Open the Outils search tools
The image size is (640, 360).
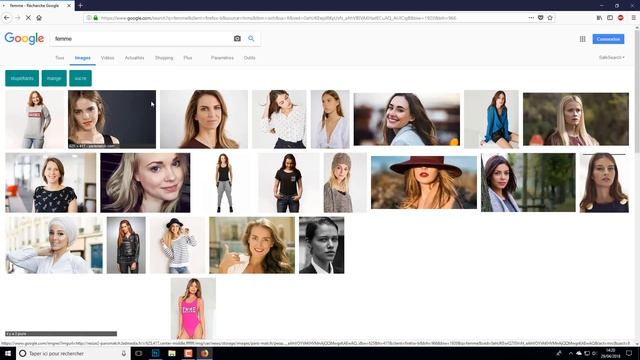[x=249, y=58]
